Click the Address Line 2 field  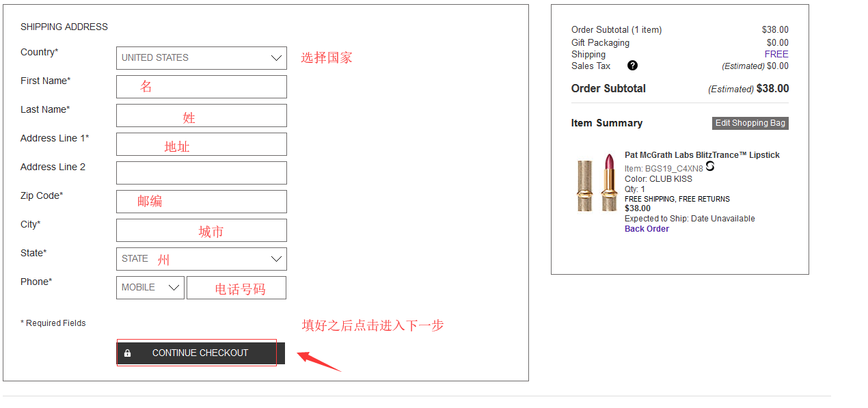click(x=201, y=173)
